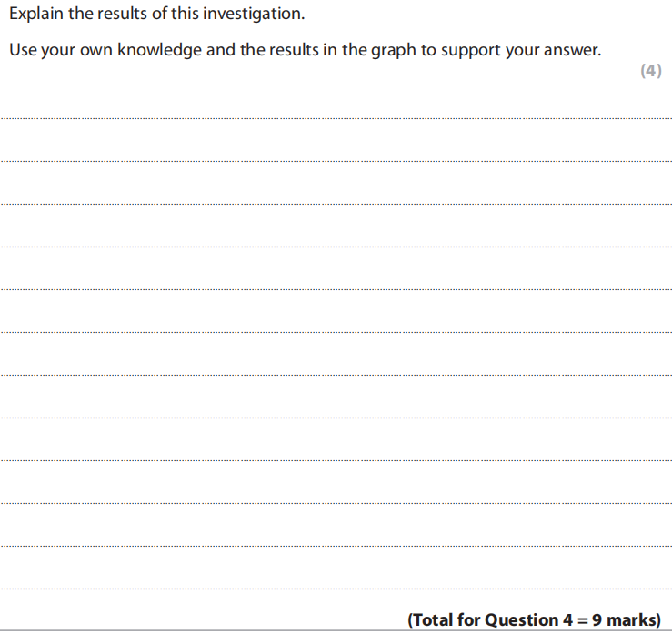Click the second dotted answer line
This screenshot has height=644, width=672.
pos(336,161)
